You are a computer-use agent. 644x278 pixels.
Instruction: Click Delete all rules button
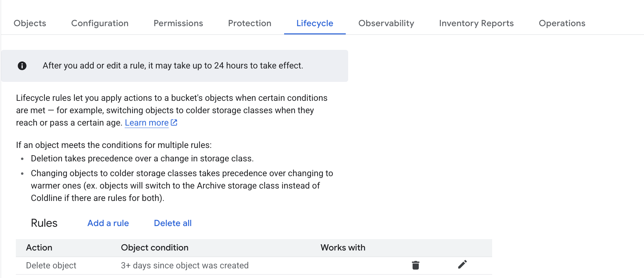173,223
